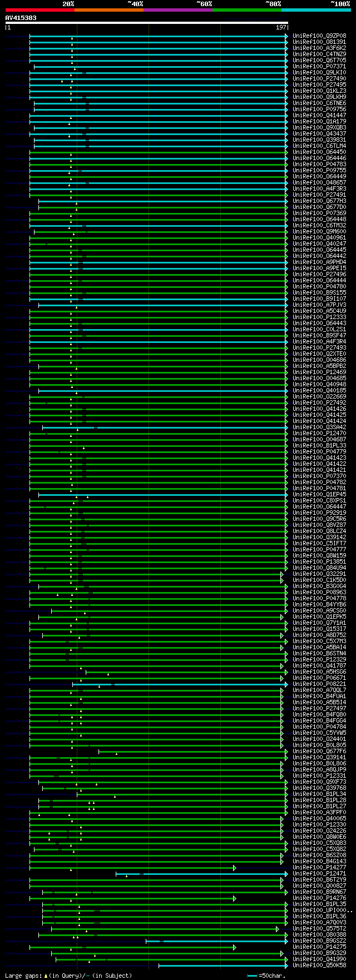
Task: Click label UniRef100_A9CSG0
Action: (319, 610)
